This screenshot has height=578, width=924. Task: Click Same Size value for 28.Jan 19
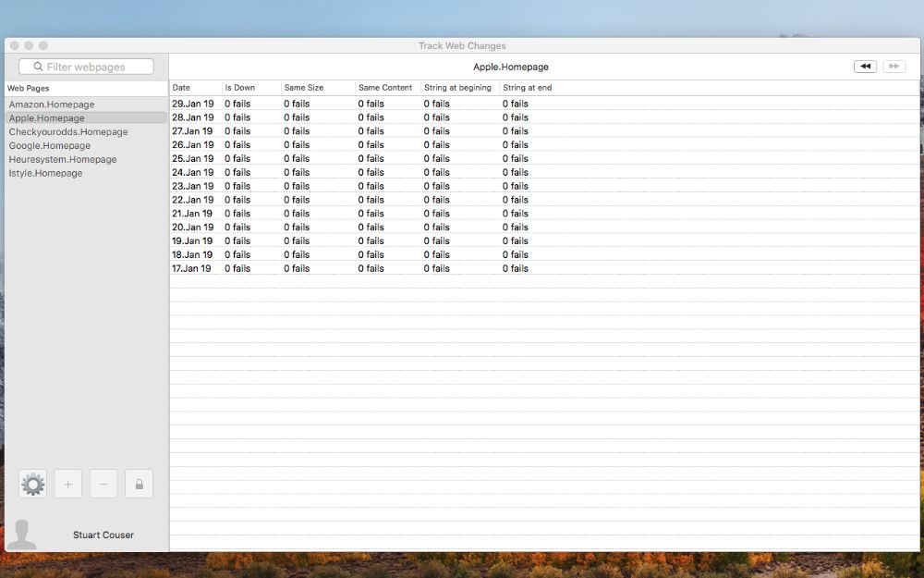click(x=297, y=117)
